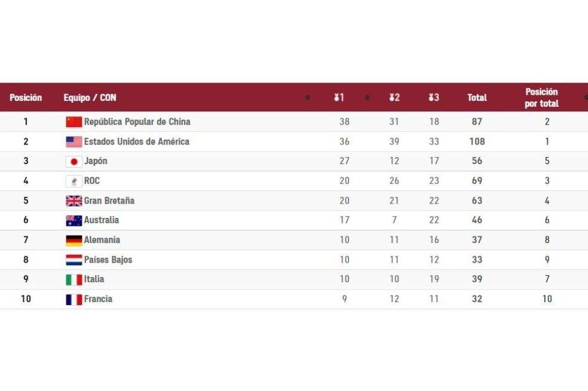Click the ROC team emblem icon
Screen dimensions: 588x391
click(74, 181)
